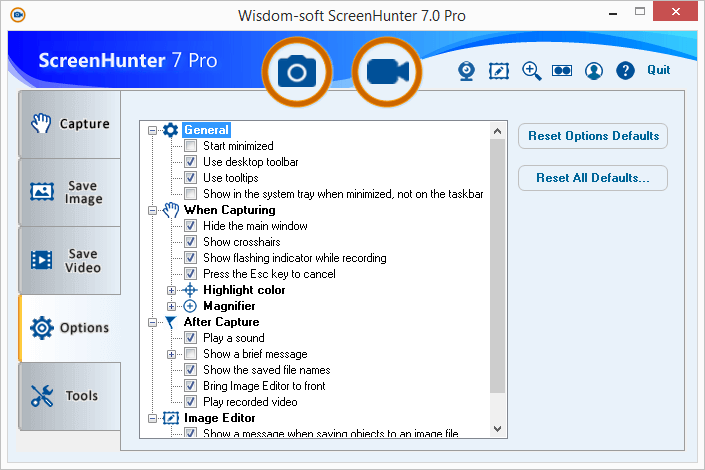Open the Tools tab
Image resolution: width=705 pixels, height=470 pixels.
click(70, 396)
